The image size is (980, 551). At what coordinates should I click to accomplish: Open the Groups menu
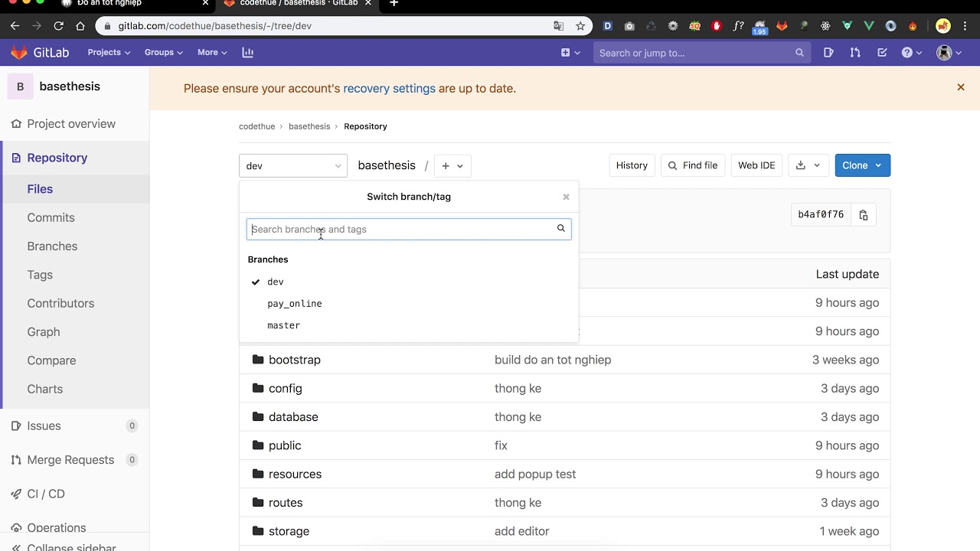coord(163,52)
